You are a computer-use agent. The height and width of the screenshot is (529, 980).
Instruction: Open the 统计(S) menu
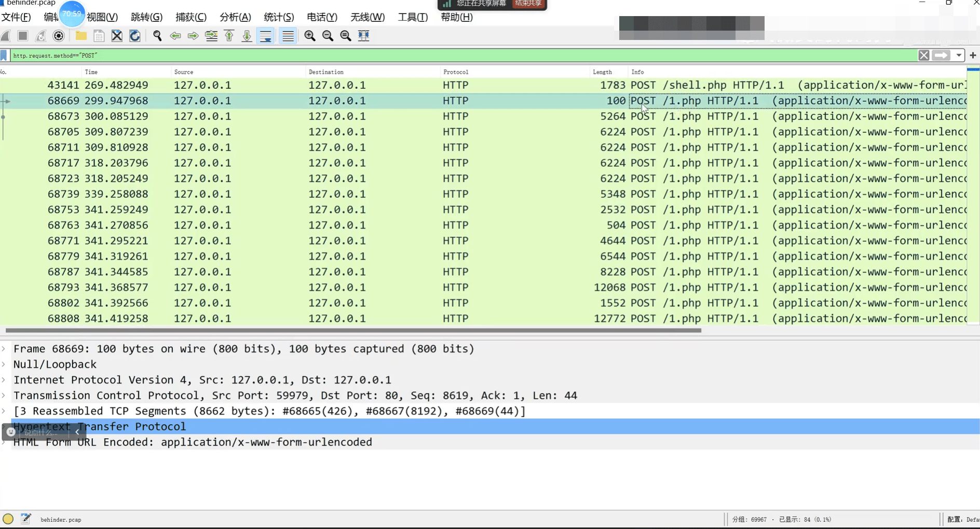pos(279,17)
